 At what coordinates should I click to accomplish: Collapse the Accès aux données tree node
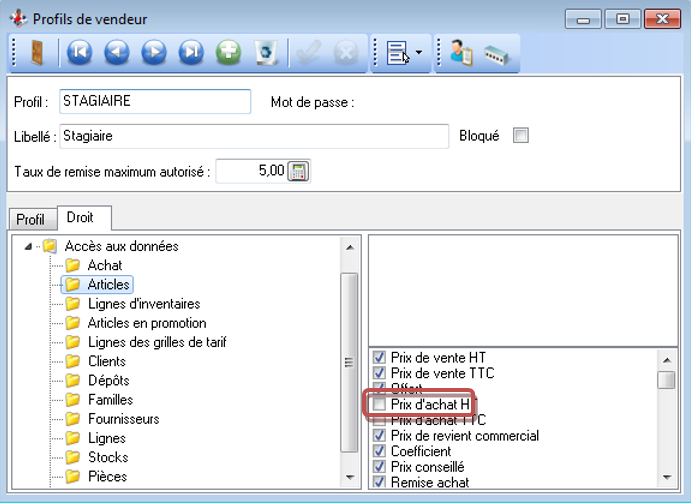click(37, 247)
